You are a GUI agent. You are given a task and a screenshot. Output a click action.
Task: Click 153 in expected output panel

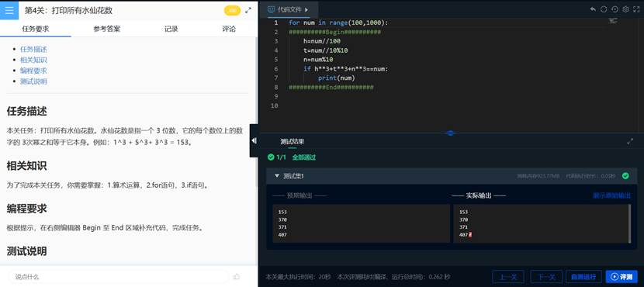[282, 213]
